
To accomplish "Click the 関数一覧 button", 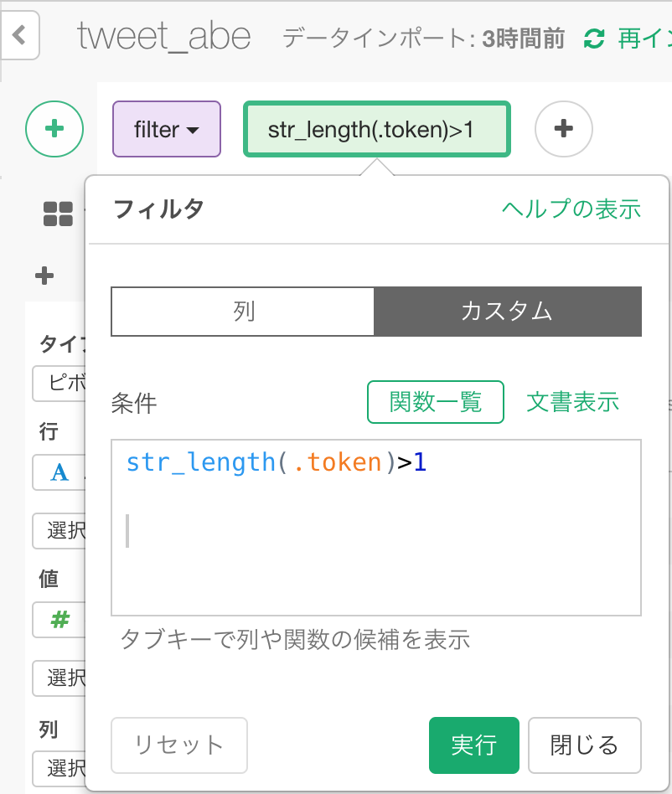I will click(x=436, y=402).
